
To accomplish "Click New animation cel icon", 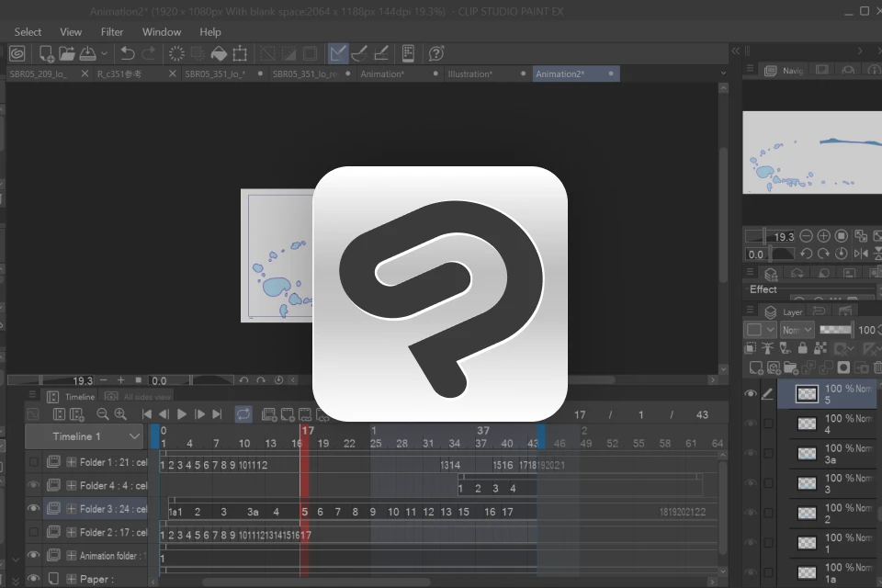I will [x=288, y=414].
